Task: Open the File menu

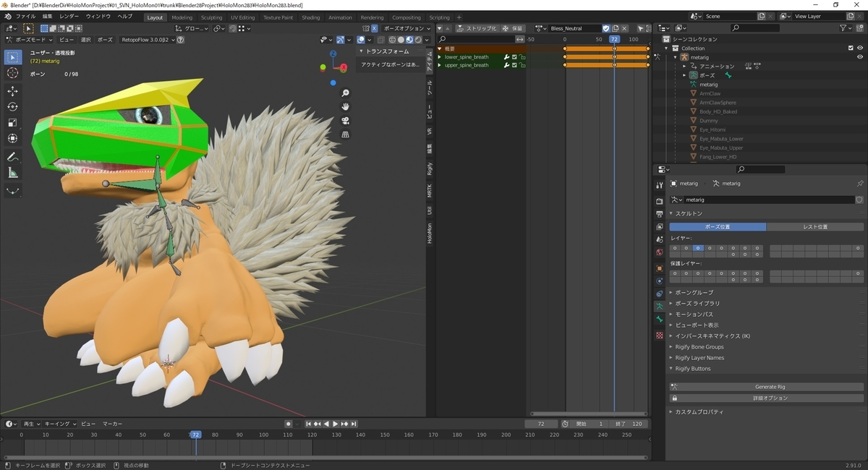Action: (25, 17)
